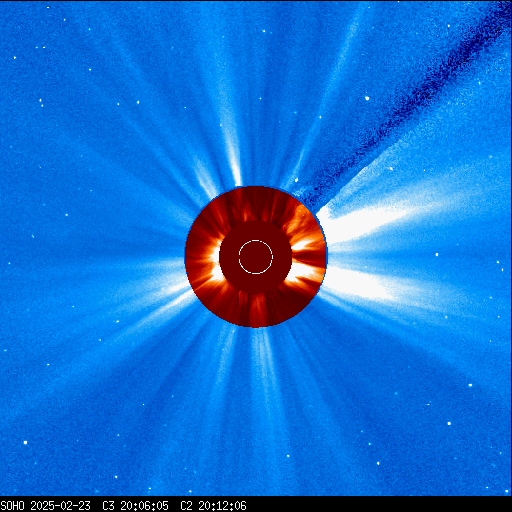Click the white solar disk circle outline
This screenshot has width=512, height=512.
click(x=256, y=257)
